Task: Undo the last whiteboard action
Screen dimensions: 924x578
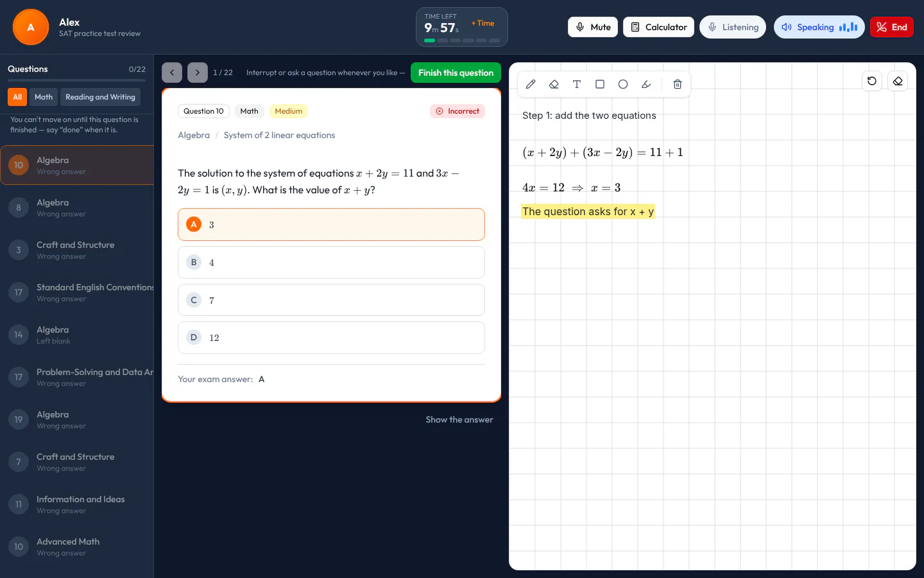Action: 872,81
